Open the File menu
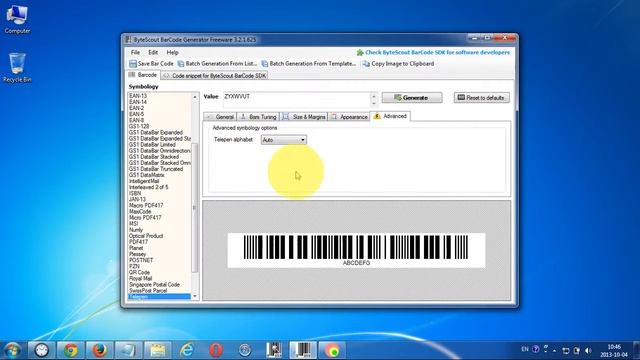 tap(135, 53)
